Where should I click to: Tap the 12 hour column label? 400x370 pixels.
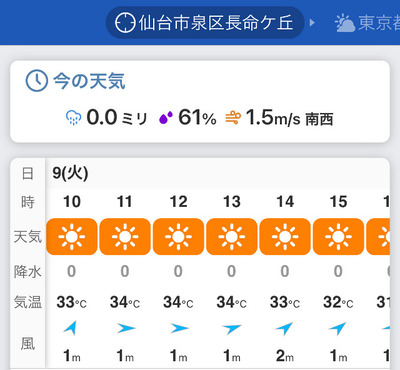178,202
